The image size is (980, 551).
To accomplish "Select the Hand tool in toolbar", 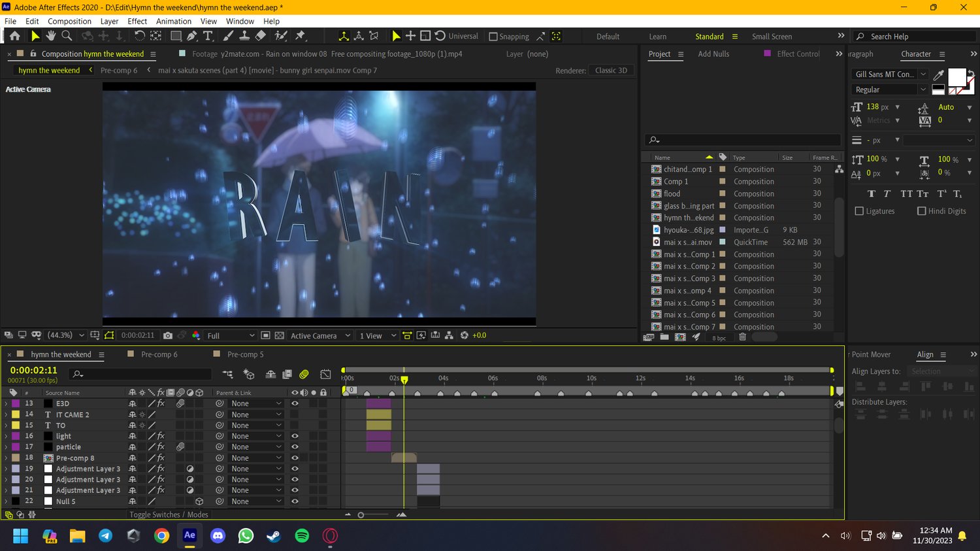I will (50, 36).
